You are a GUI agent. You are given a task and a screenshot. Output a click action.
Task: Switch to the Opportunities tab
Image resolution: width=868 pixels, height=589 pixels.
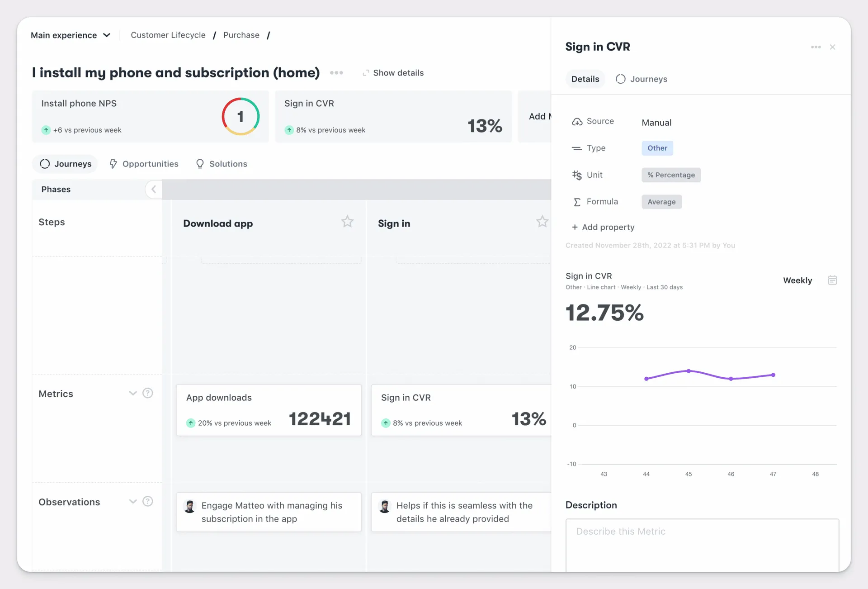pos(144,164)
